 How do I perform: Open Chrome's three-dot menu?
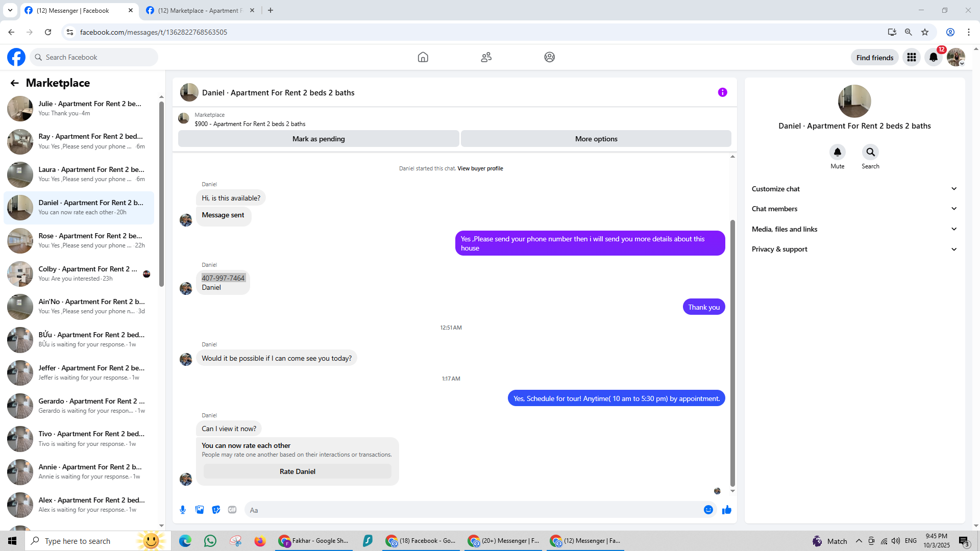pos(969,32)
